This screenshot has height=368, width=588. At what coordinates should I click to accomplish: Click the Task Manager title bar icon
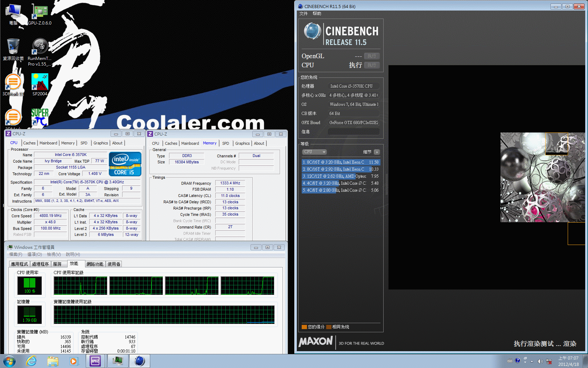pyautogui.click(x=10, y=247)
